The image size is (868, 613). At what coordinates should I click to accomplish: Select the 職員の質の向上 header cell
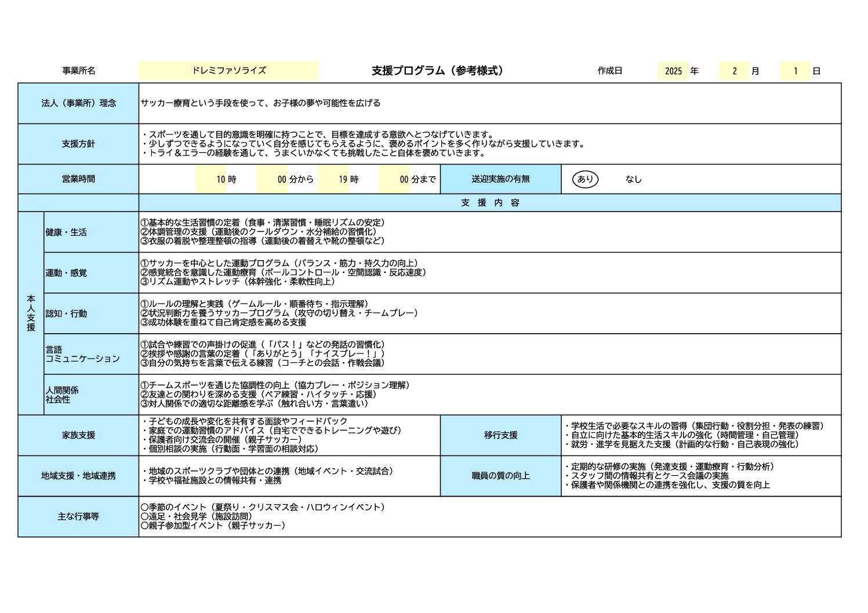[x=501, y=476]
